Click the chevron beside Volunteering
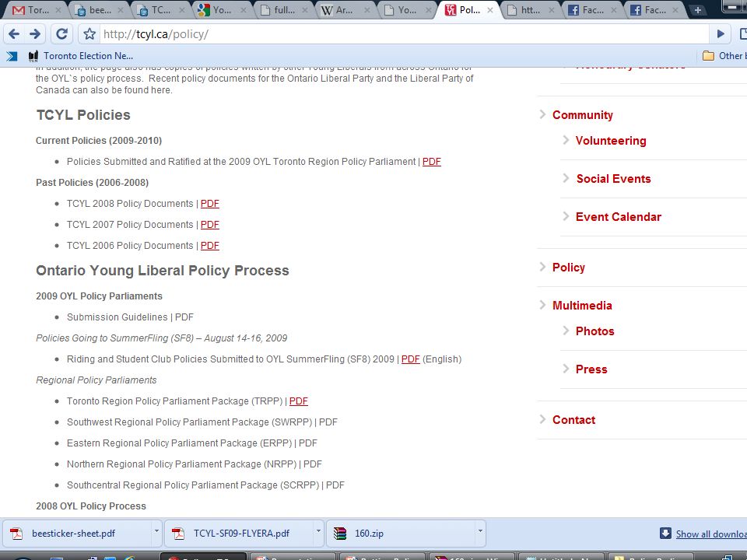Image resolution: width=747 pixels, height=560 pixels. click(566, 140)
